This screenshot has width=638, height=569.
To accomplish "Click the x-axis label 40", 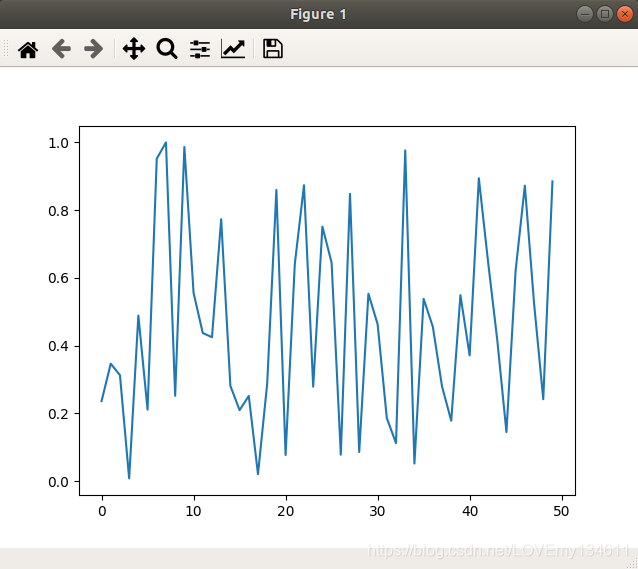I will coord(470,511).
